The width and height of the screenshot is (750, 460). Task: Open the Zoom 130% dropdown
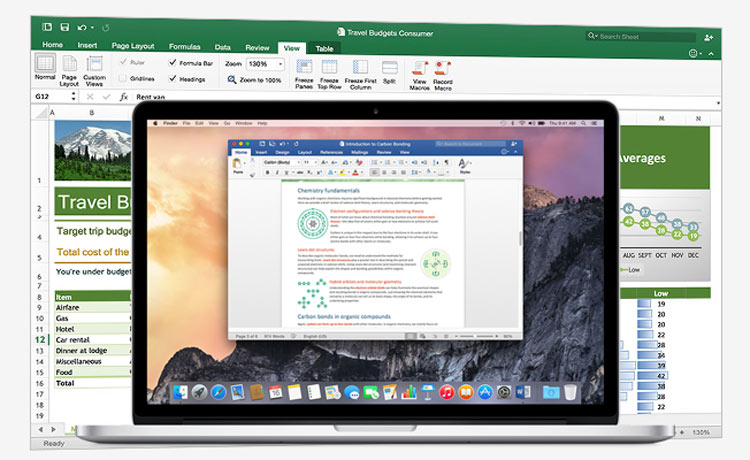(x=280, y=64)
